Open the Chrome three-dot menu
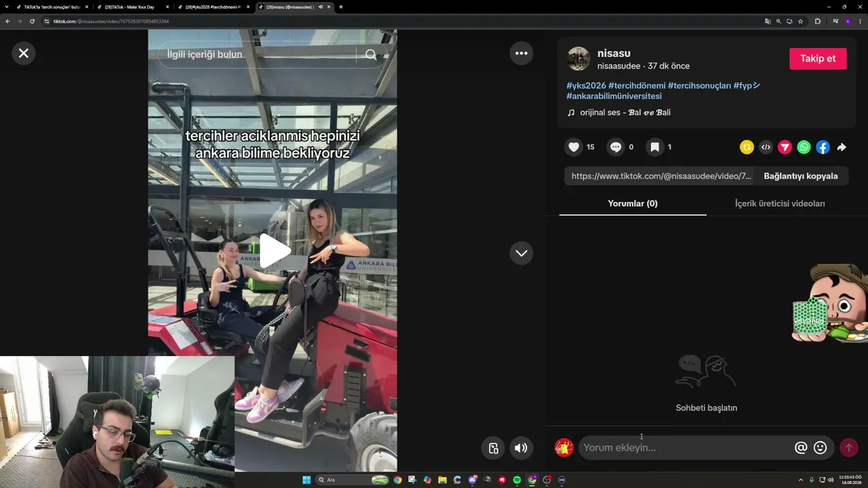This screenshot has height=488, width=868. tap(860, 21)
